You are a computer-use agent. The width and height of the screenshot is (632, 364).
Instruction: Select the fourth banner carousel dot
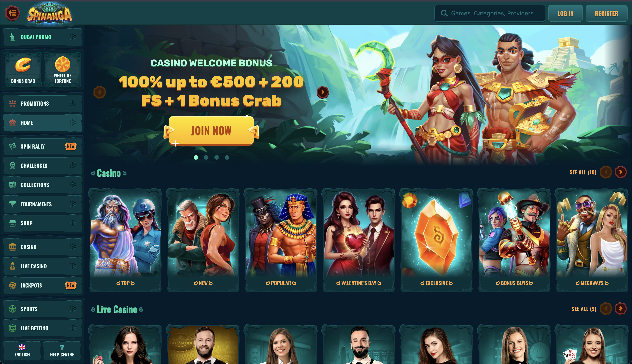[227, 157]
